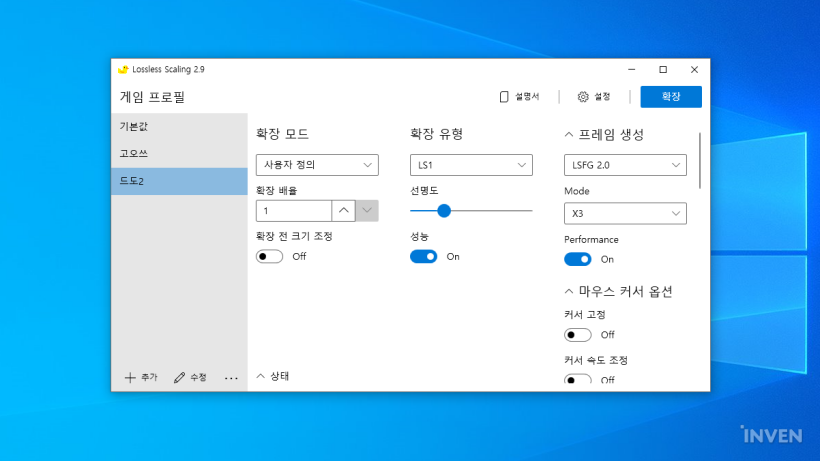Toggle the Performance switch
This screenshot has width=820, height=461.
[578, 259]
